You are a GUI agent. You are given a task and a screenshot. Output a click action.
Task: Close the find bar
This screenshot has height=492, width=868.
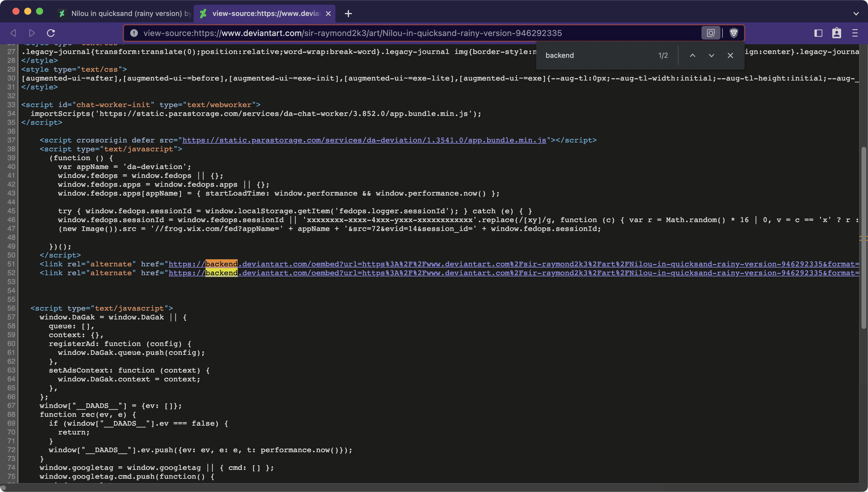tap(730, 55)
